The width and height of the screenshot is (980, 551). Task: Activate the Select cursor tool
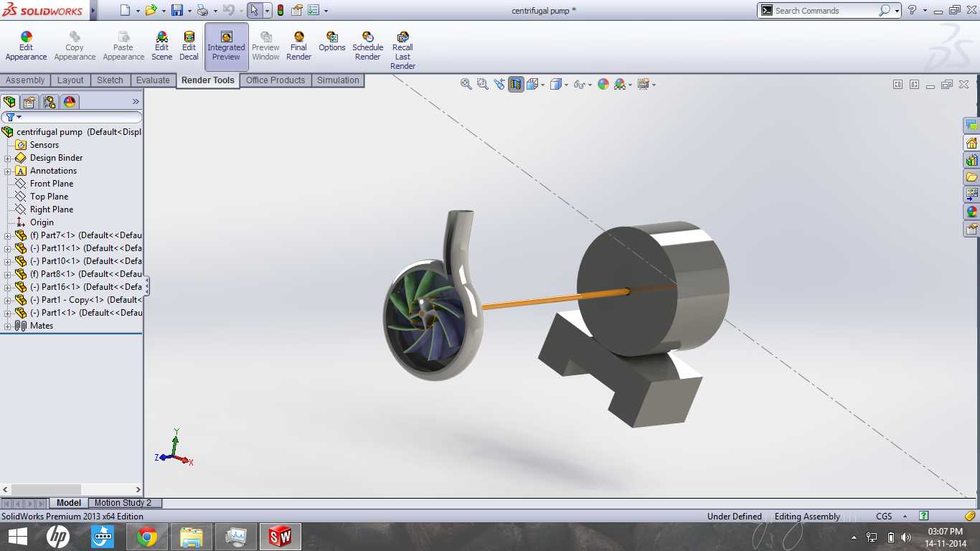click(254, 10)
